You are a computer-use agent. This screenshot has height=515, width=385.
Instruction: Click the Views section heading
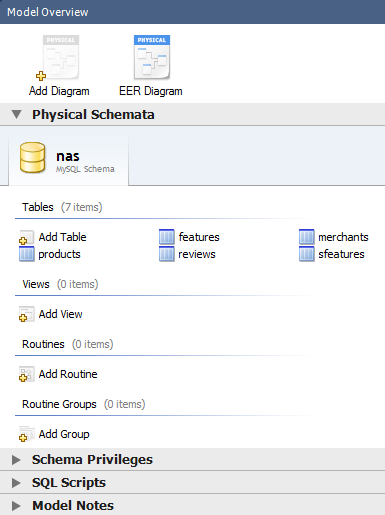pyautogui.click(x=36, y=284)
